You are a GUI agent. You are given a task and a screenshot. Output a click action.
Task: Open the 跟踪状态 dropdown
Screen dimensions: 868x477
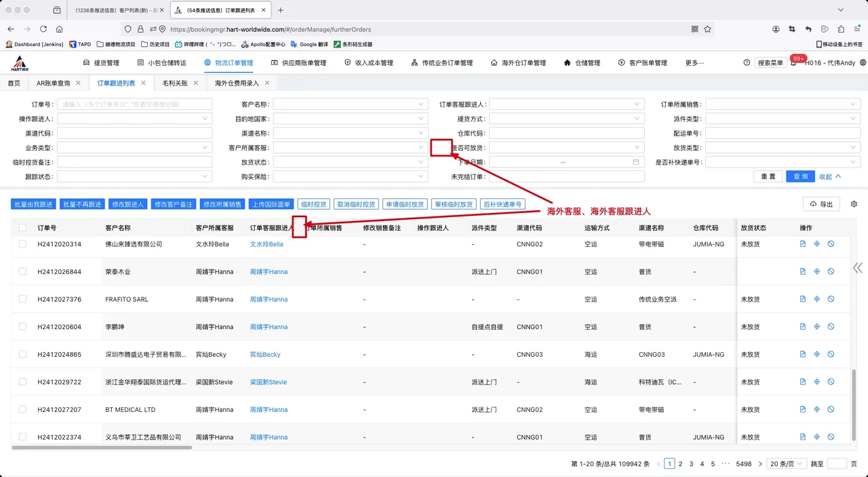click(134, 176)
